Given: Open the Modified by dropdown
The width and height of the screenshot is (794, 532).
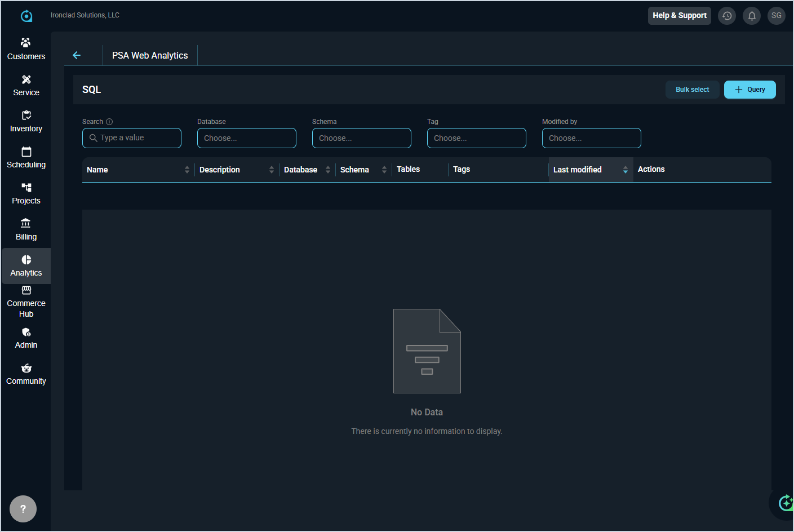Looking at the screenshot, I should point(591,138).
